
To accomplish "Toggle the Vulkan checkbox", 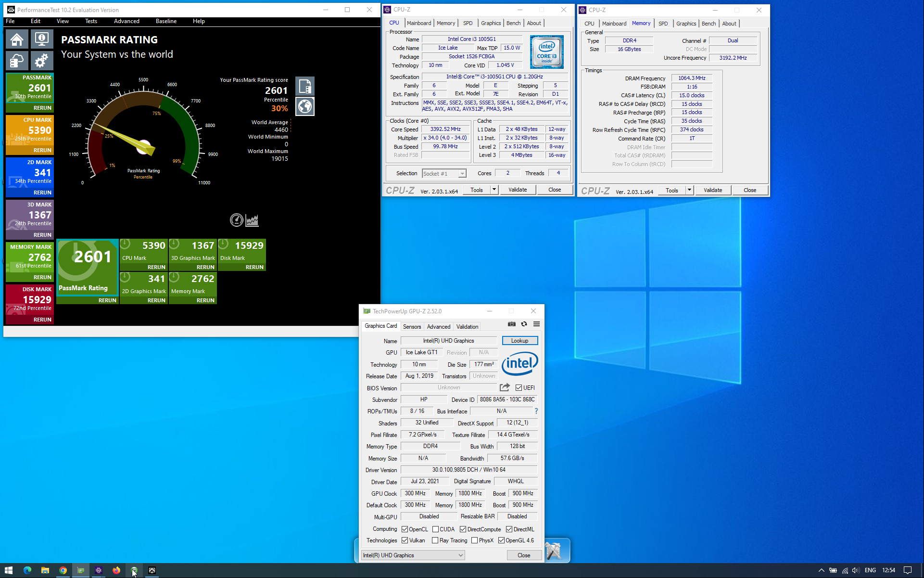I will (405, 540).
